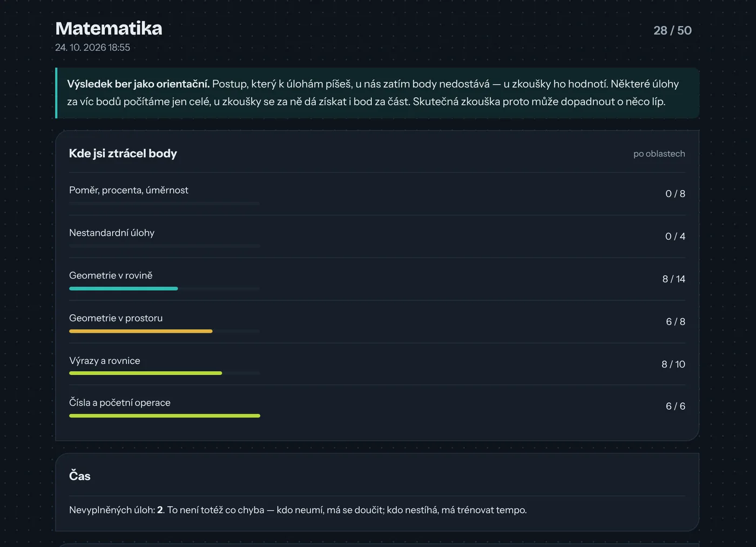Click the score "8 / 14"
The height and width of the screenshot is (547, 756).
pyautogui.click(x=673, y=279)
